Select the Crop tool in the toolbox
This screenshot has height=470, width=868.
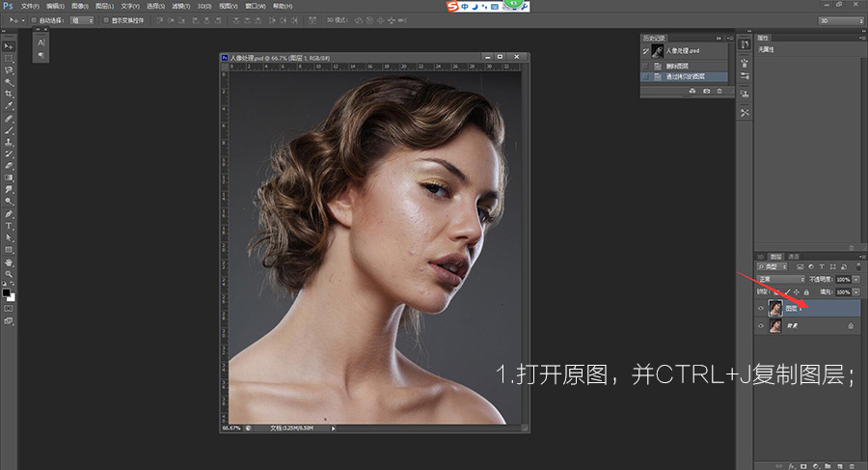(x=10, y=95)
